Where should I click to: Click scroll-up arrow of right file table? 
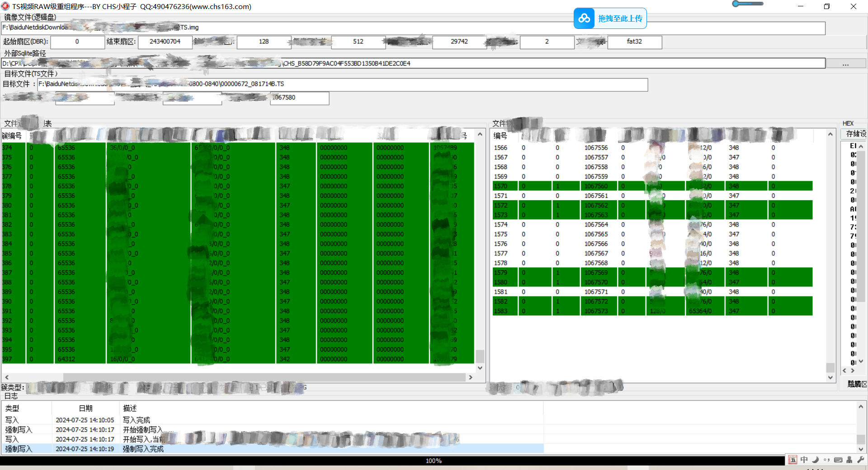[x=830, y=134]
